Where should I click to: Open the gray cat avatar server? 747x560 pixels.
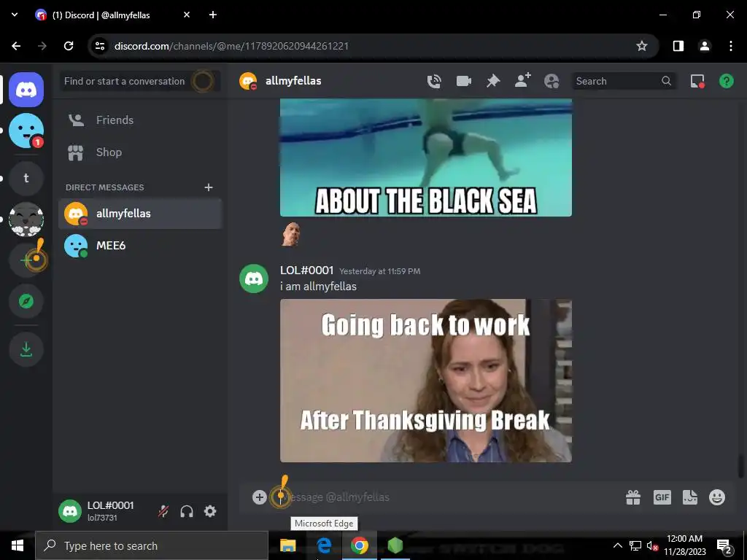click(26, 219)
